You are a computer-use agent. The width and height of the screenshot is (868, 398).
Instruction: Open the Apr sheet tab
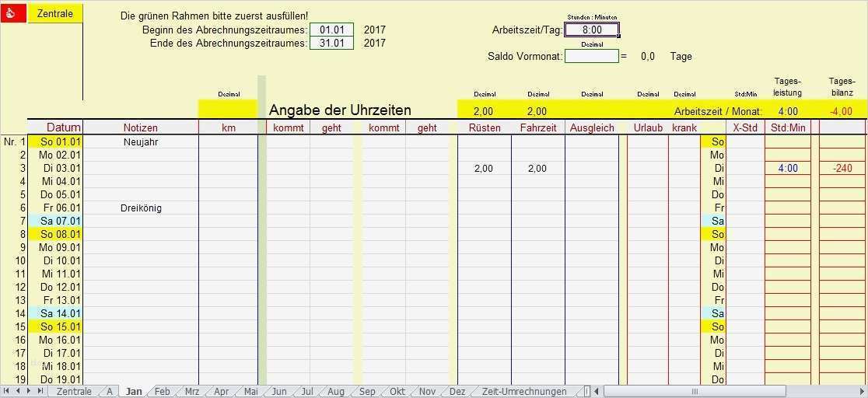tap(221, 391)
